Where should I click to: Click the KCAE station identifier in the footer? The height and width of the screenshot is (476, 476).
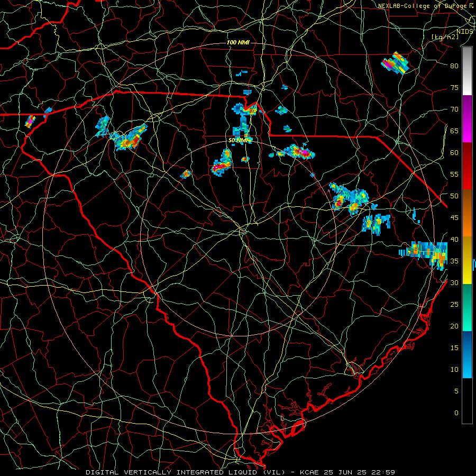(x=309, y=472)
